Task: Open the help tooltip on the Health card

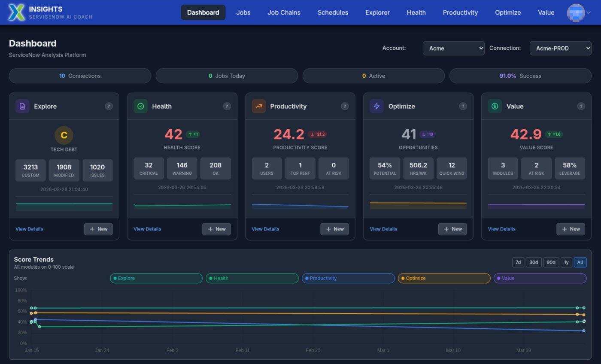Action: coord(227,106)
